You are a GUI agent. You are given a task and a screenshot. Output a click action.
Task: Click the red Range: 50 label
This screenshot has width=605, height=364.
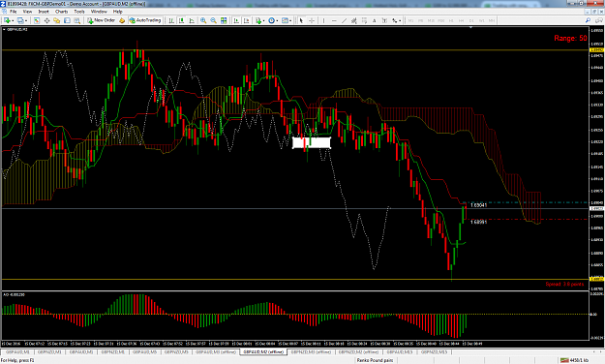(x=570, y=38)
